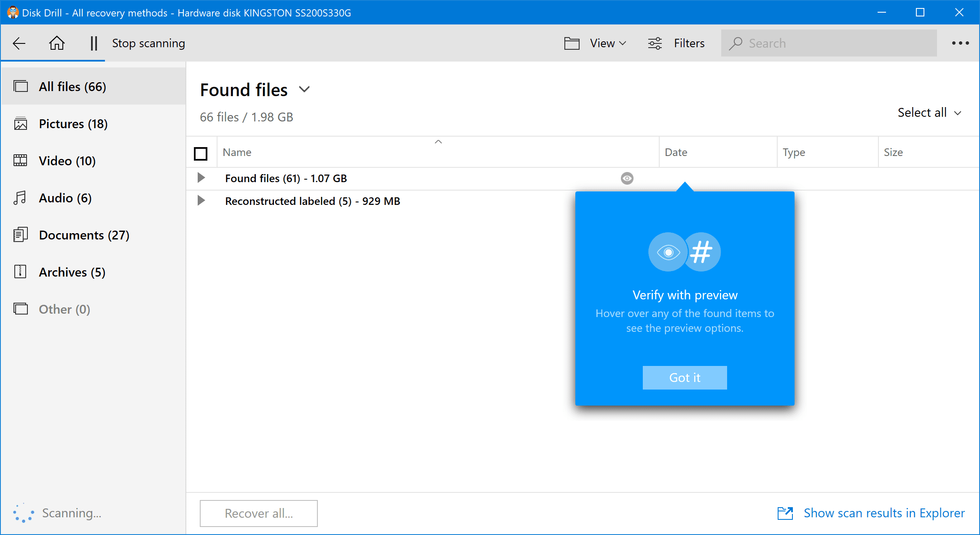Click the Pictures category icon in sidebar
The height and width of the screenshot is (535, 980).
click(21, 123)
